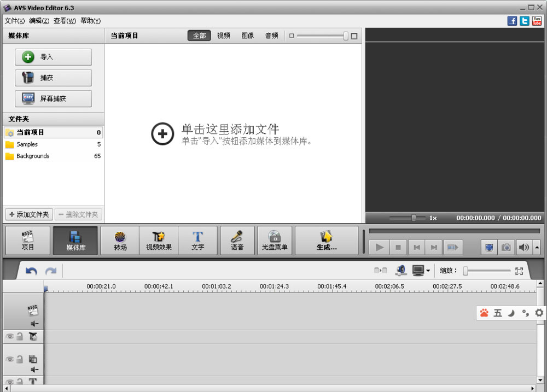Adjust the playback speed slider
Viewport: 547px width, 392px height.
(414, 218)
